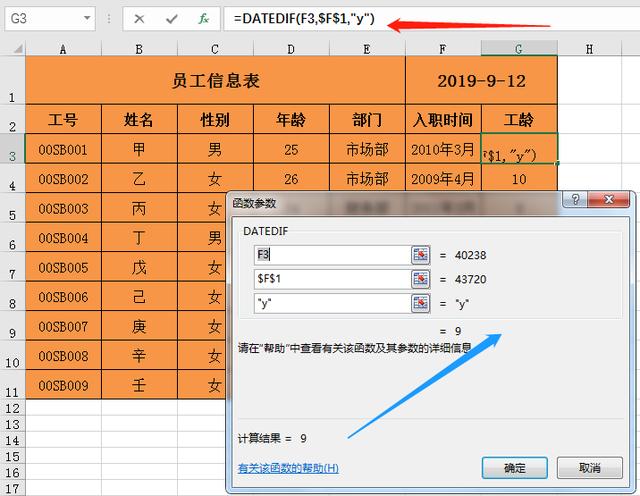Select column H header

click(589, 49)
